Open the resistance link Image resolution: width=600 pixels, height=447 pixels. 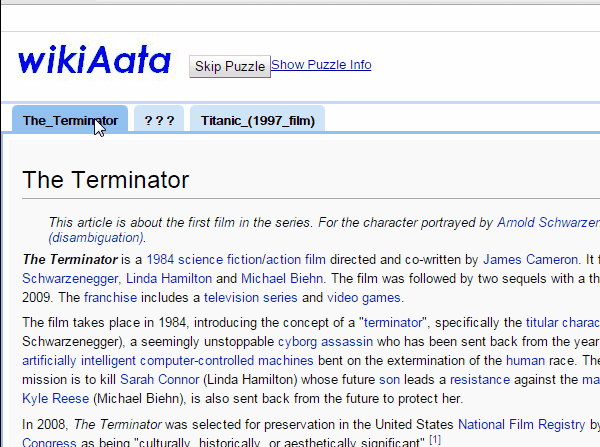[480, 380]
